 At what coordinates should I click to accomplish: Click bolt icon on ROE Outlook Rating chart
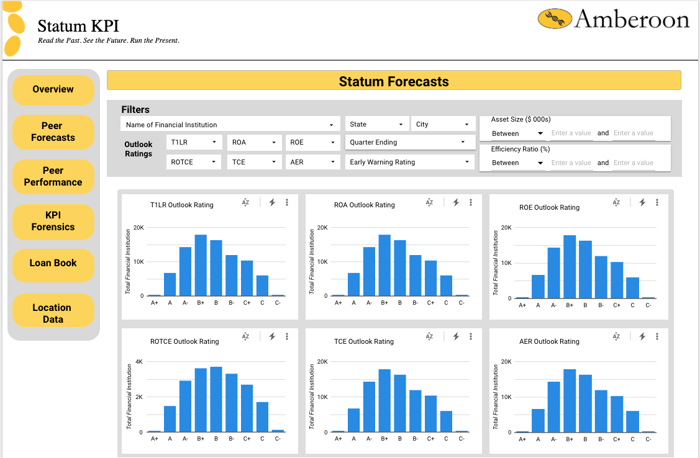click(x=642, y=203)
